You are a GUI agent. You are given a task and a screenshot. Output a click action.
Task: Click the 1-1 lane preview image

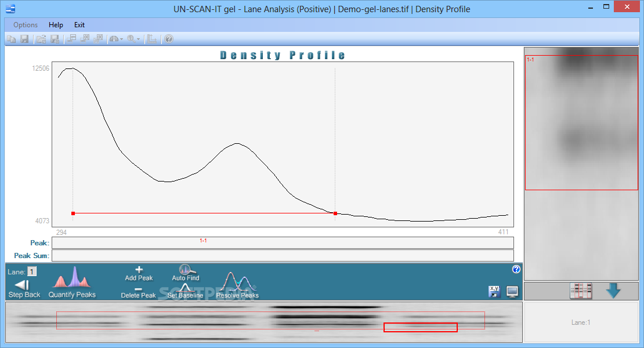581,123
